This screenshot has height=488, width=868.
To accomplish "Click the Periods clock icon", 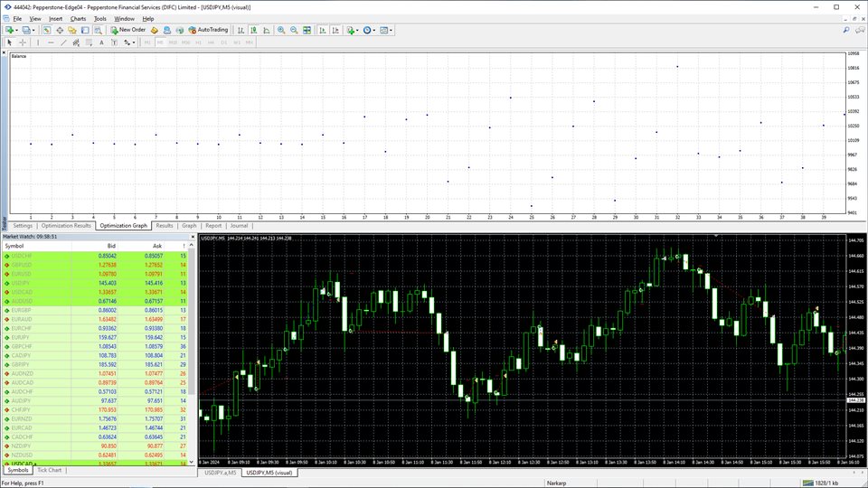I will [x=366, y=30].
